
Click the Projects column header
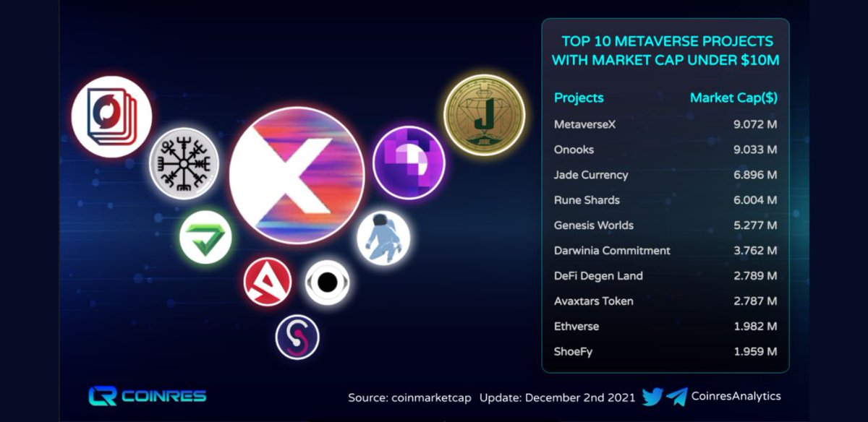(x=579, y=98)
